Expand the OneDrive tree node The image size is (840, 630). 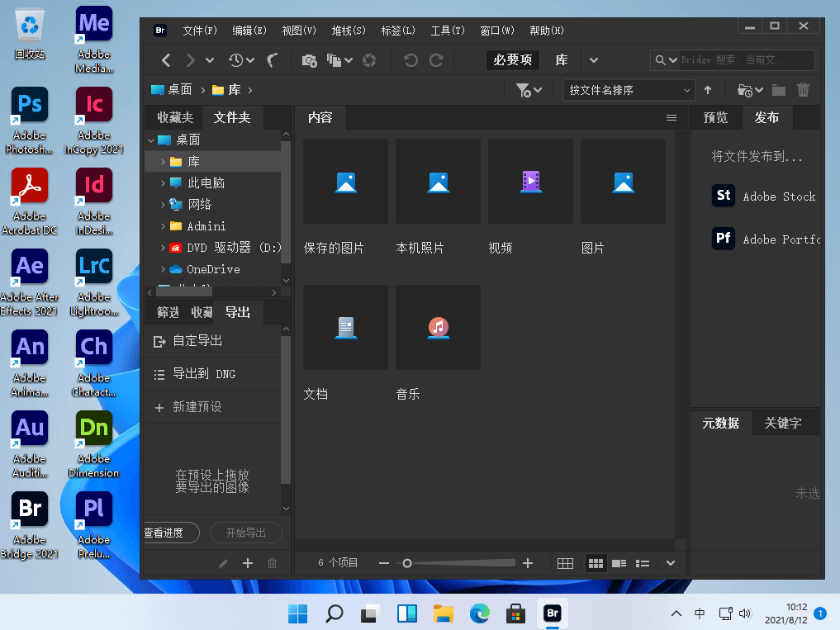163,269
